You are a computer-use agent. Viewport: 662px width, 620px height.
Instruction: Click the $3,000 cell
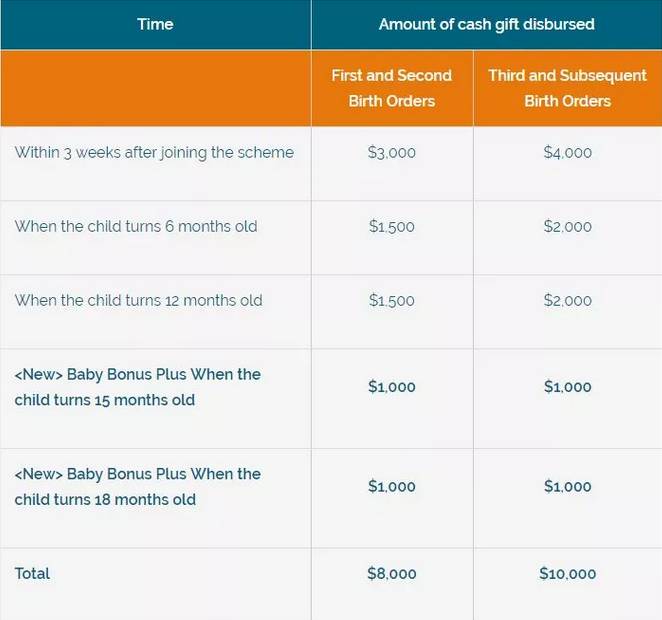[x=392, y=153]
